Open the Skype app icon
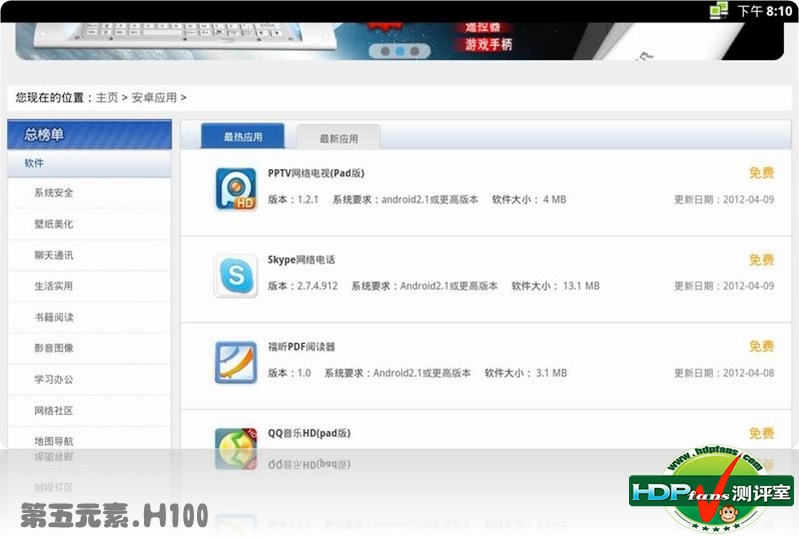Image resolution: width=799 pixels, height=539 pixels. [x=235, y=276]
